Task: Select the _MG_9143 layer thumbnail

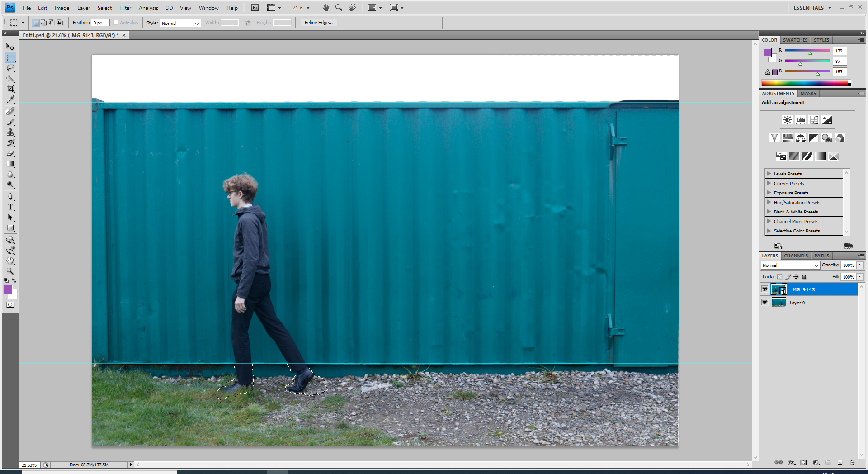Action: click(x=778, y=289)
